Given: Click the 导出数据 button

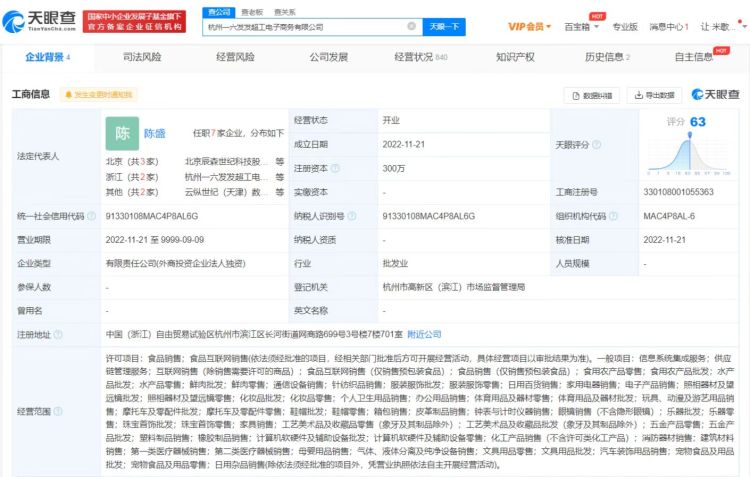Looking at the screenshot, I should pos(653,95).
